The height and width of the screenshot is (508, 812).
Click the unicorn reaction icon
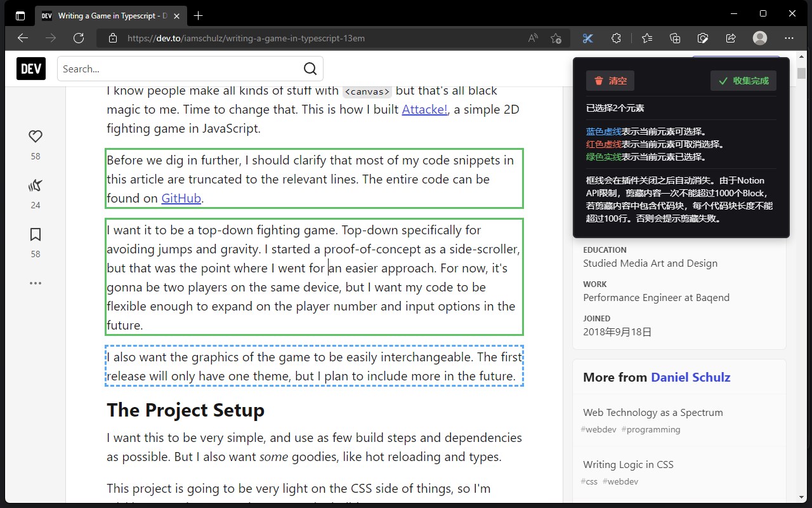click(x=36, y=185)
